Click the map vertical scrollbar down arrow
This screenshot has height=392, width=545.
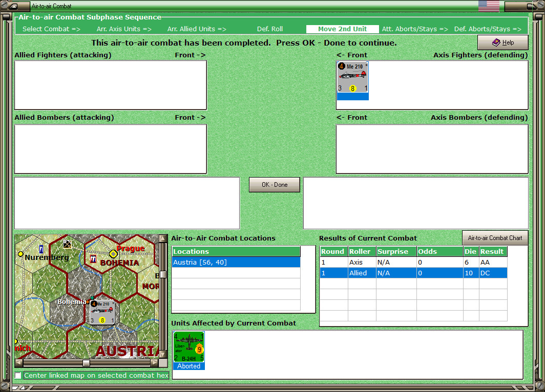pos(163,355)
